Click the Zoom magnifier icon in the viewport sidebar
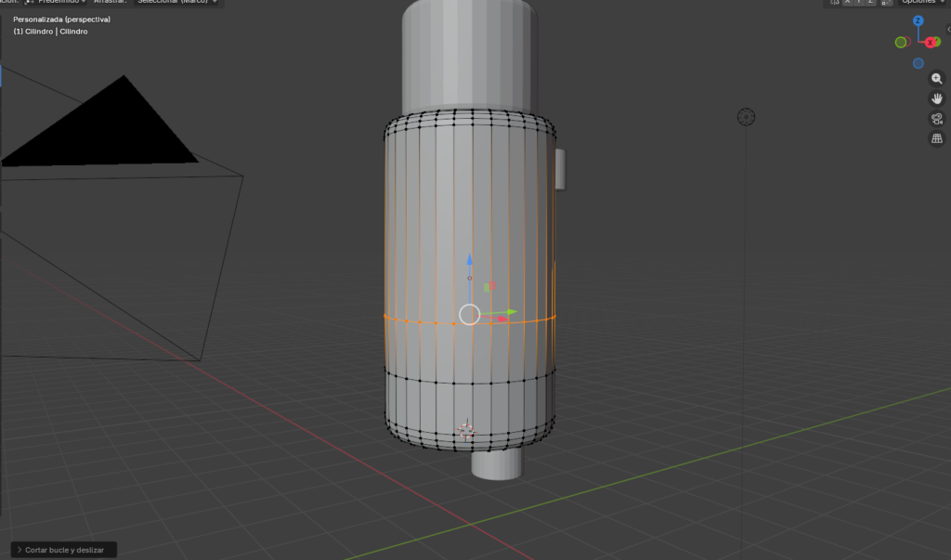951x560 pixels. [x=937, y=78]
